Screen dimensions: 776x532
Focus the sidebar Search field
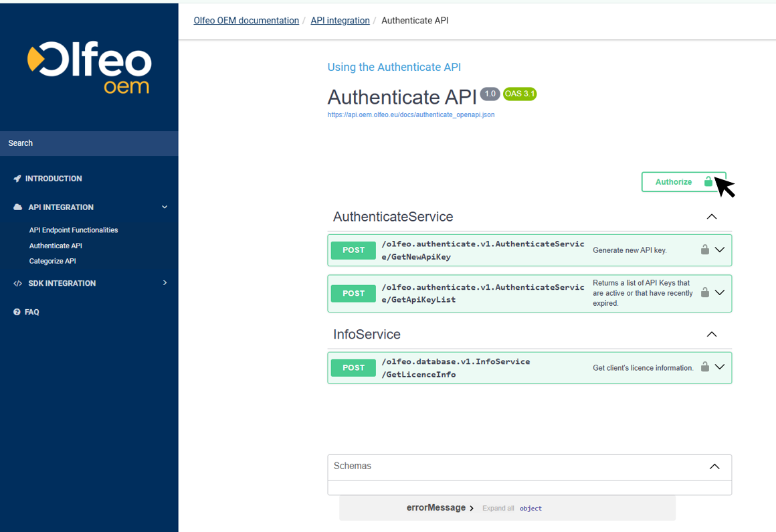[89, 143]
